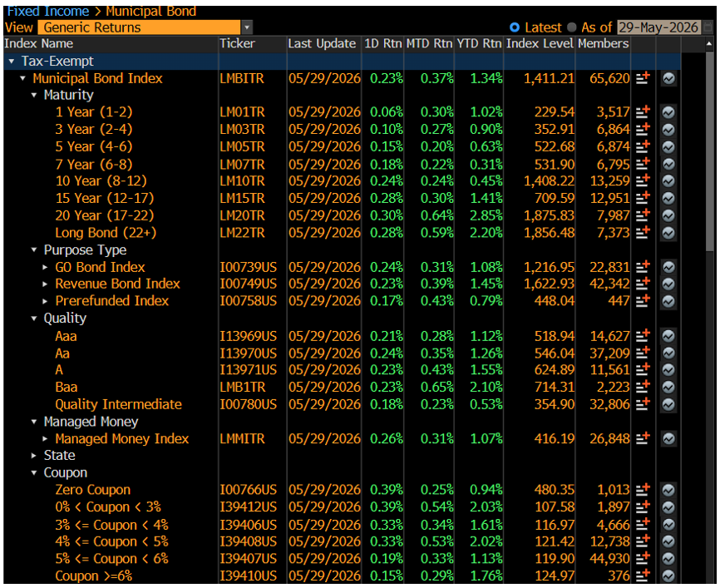Open chart icon for 15 Year (12-17) row
This screenshot has width=720, height=588.
coord(668,199)
